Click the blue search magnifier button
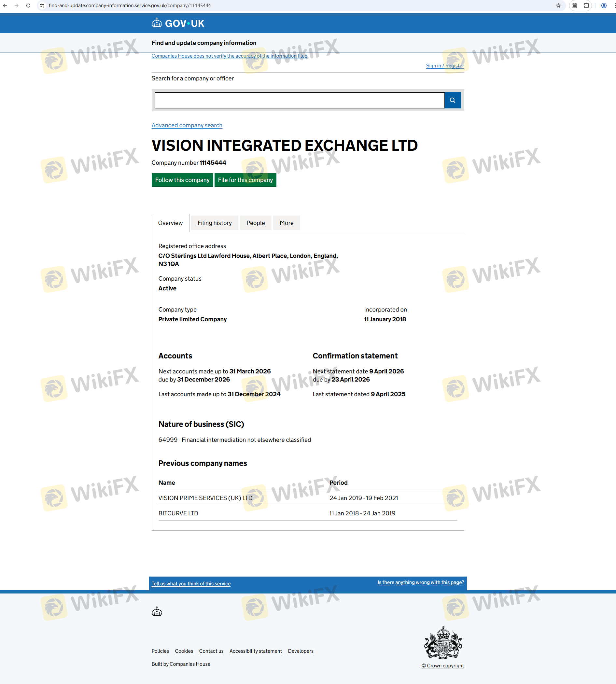This screenshot has width=616, height=684. 453,100
